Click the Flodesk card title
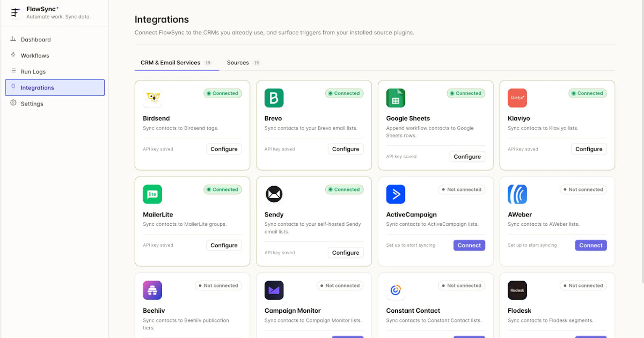 tap(519, 311)
